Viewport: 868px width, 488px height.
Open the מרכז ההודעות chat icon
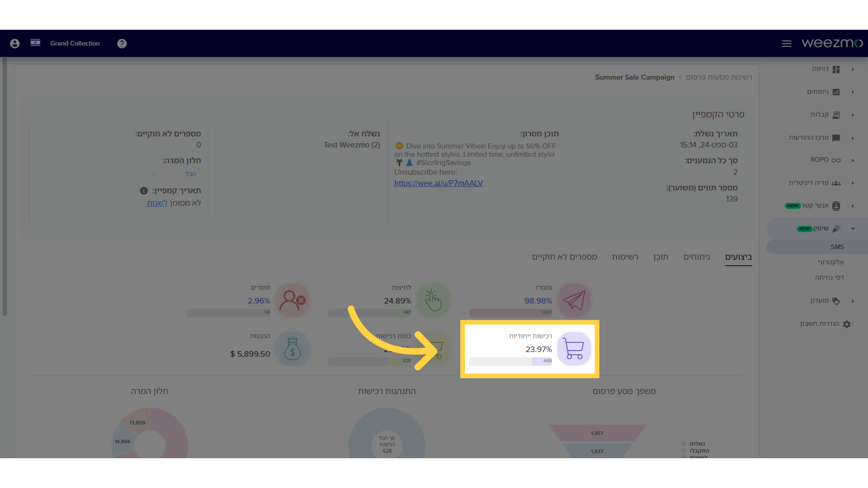(x=836, y=138)
